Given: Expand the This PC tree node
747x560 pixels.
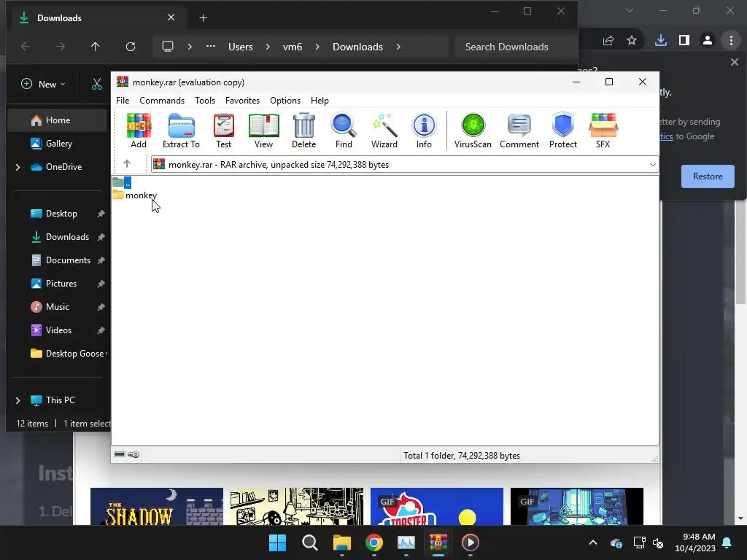Looking at the screenshot, I should (18, 400).
